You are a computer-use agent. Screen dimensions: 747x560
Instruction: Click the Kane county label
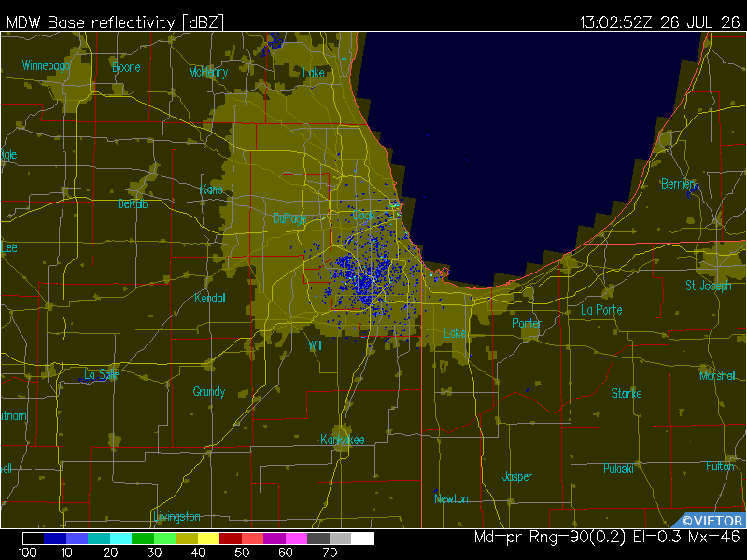pos(212,190)
